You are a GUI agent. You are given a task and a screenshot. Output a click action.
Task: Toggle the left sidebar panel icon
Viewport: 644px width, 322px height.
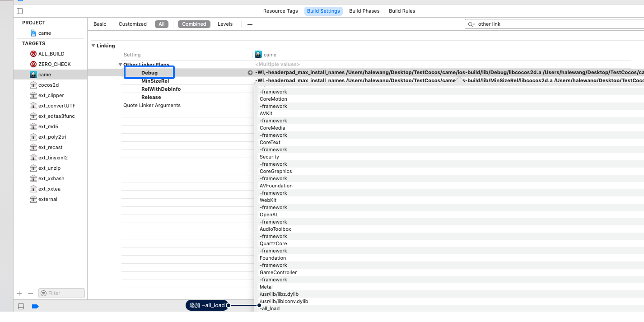(19, 11)
